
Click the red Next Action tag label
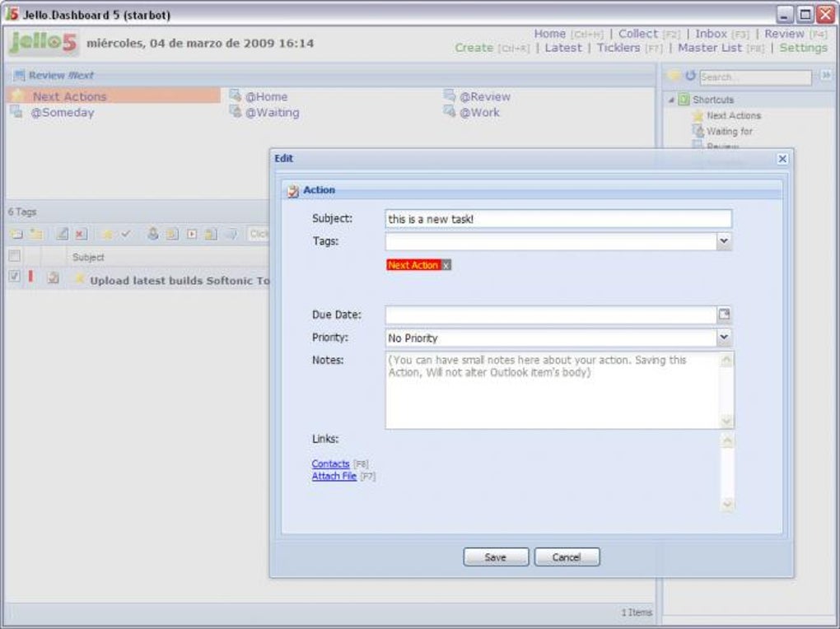tap(413, 265)
